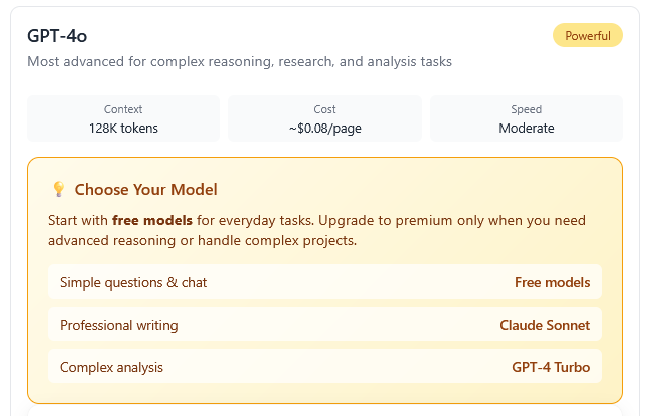Click the bold free models text in tip

[x=138, y=220]
